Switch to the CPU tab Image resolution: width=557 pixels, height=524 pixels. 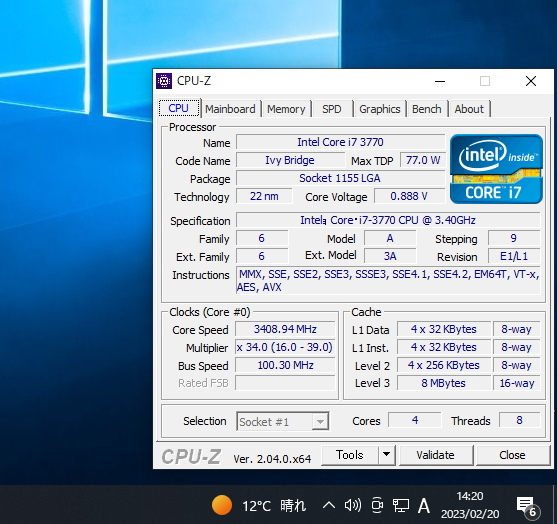pos(179,108)
